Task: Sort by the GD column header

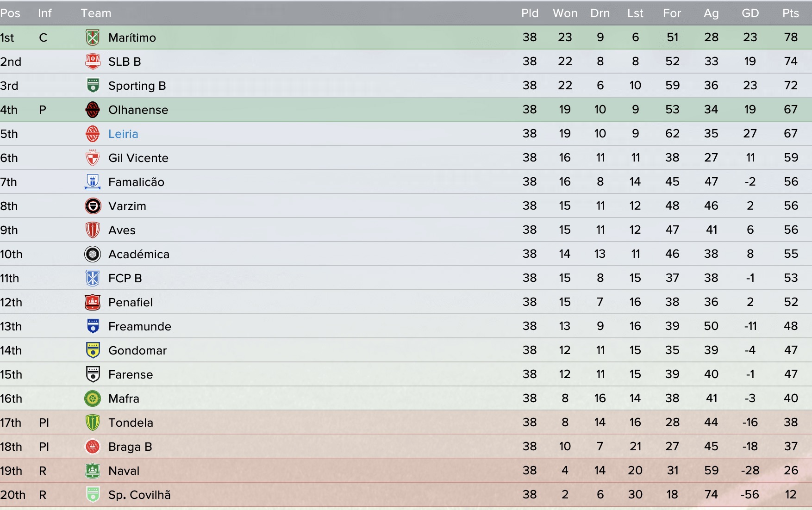Action: click(750, 13)
